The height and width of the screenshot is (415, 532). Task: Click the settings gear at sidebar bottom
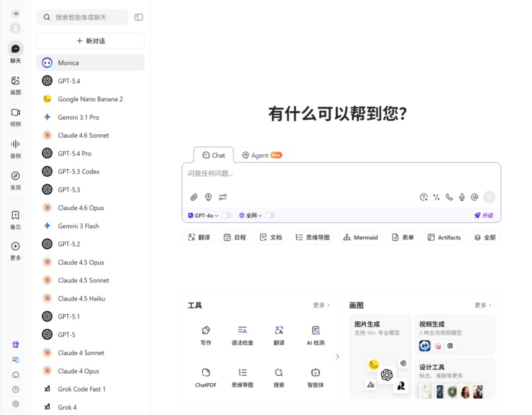[x=15, y=404]
